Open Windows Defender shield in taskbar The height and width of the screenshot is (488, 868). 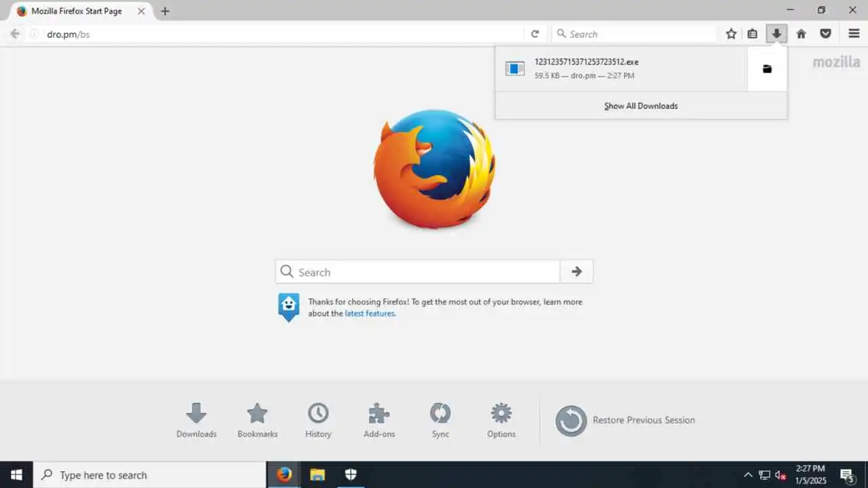click(351, 475)
